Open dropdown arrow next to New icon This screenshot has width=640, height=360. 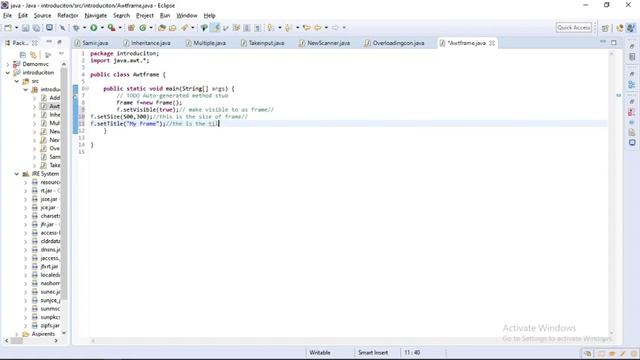(x=16, y=28)
